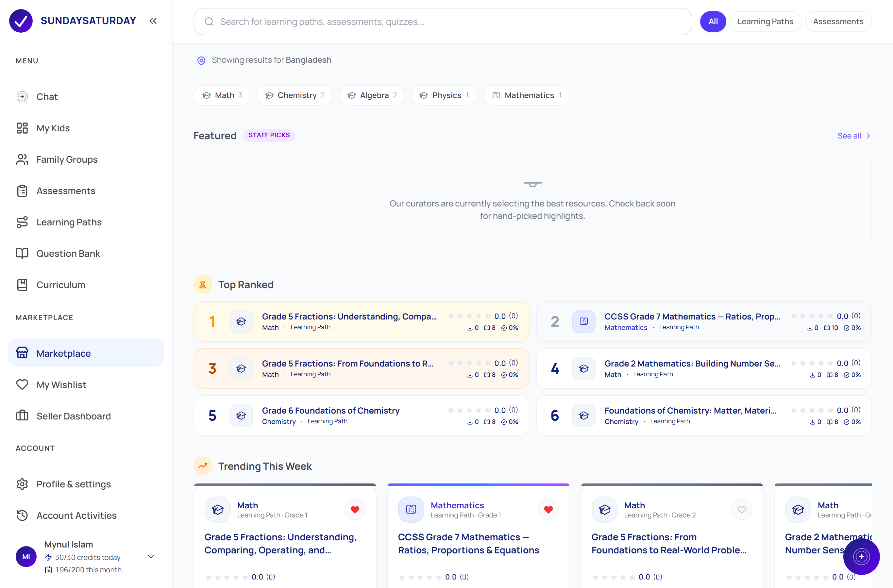
Task: Click the Staff Picks badge
Action: click(x=269, y=135)
